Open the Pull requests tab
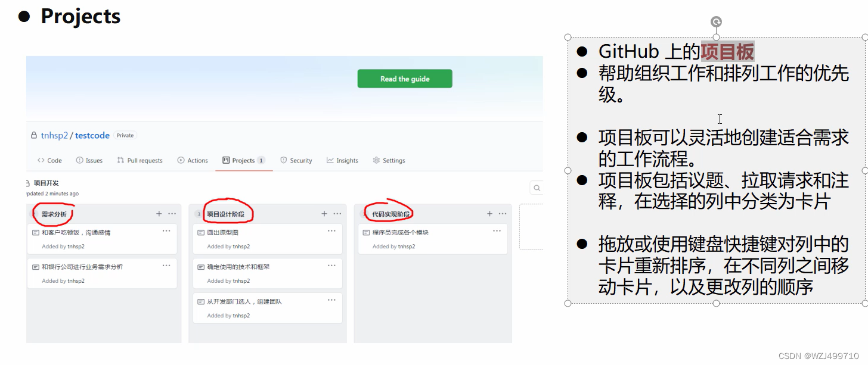 [x=139, y=160]
